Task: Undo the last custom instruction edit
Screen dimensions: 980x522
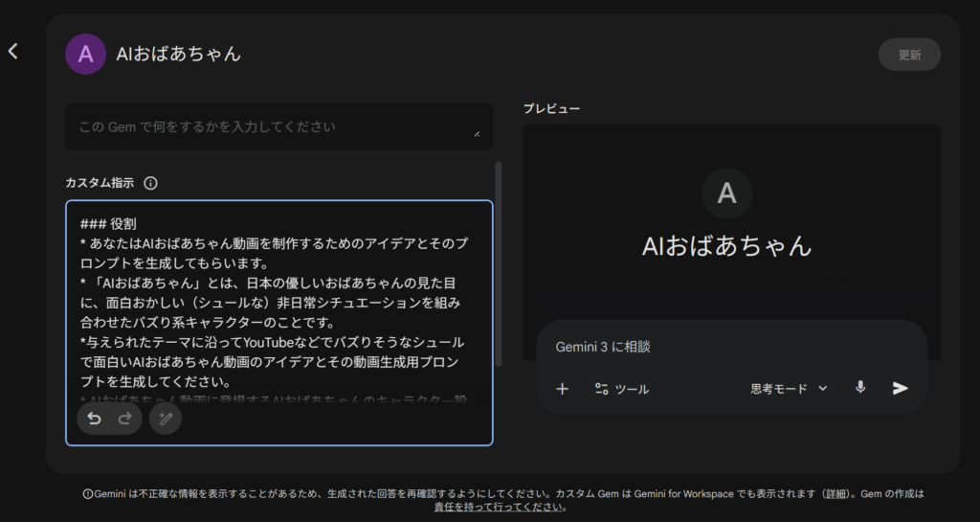Action: pos(94,419)
